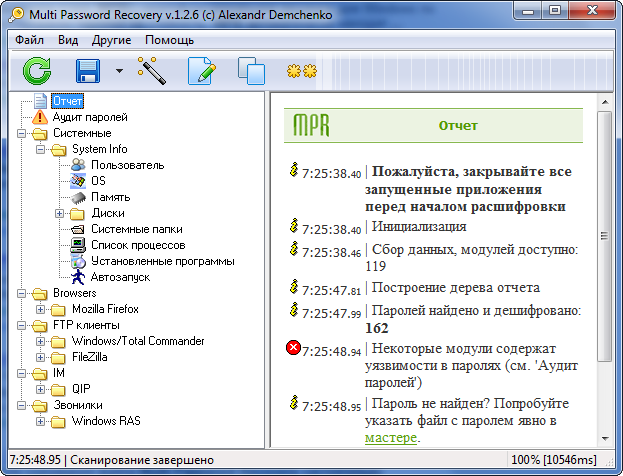Select the Отчет tree item

click(x=68, y=101)
